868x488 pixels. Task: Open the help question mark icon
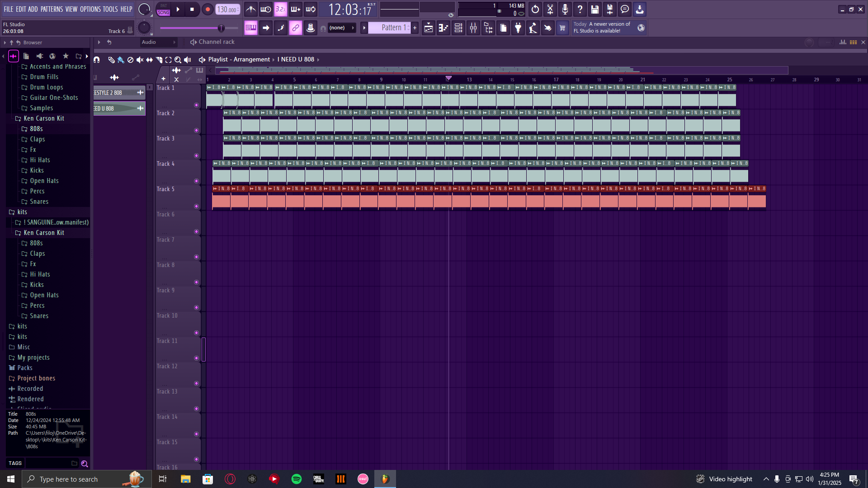(x=580, y=9)
